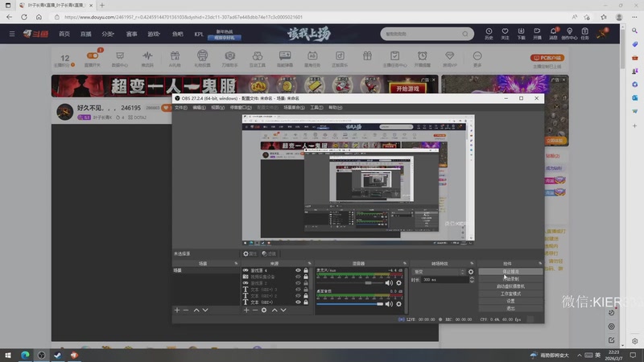Pop out the controls dock panel

540,264
